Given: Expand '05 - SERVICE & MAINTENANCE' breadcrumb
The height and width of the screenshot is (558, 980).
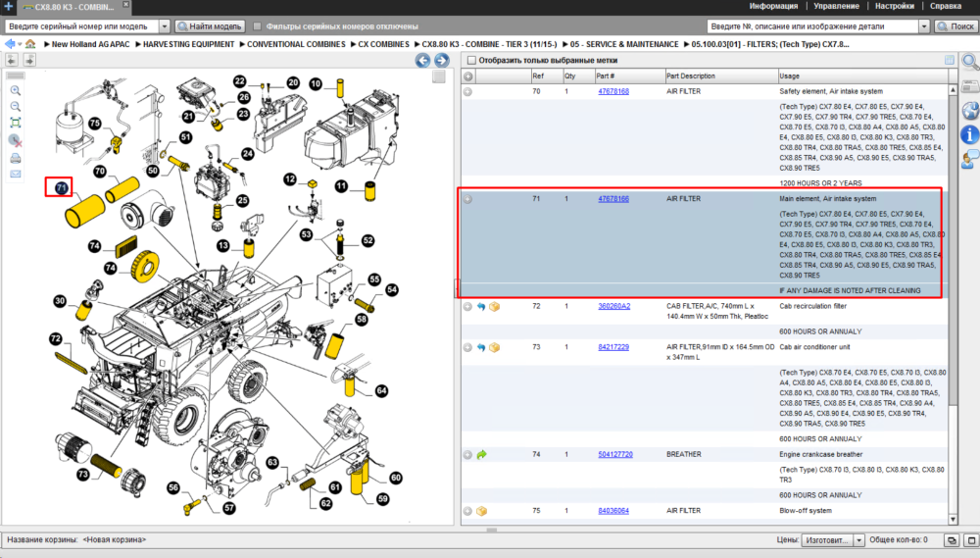Looking at the screenshot, I should click(x=565, y=44).
